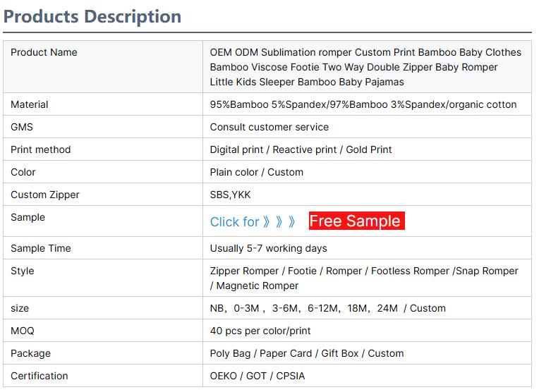Click the red Free Sample button
This screenshot has width=539, height=392.
356,221
